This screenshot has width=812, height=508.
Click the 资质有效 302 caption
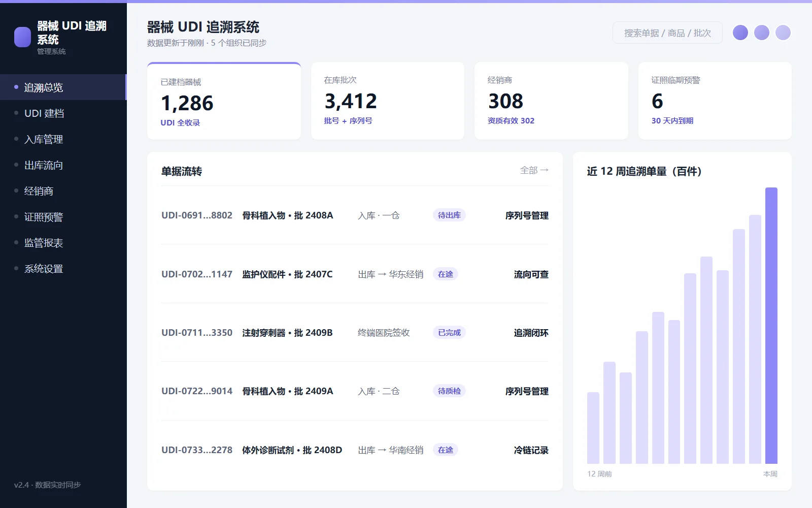[x=511, y=120]
